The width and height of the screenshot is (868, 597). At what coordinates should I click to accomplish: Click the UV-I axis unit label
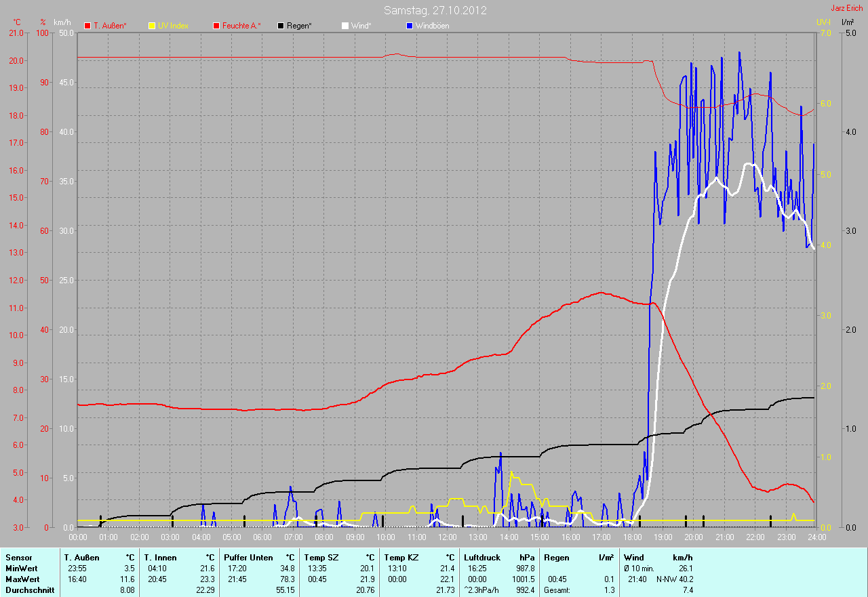[823, 22]
